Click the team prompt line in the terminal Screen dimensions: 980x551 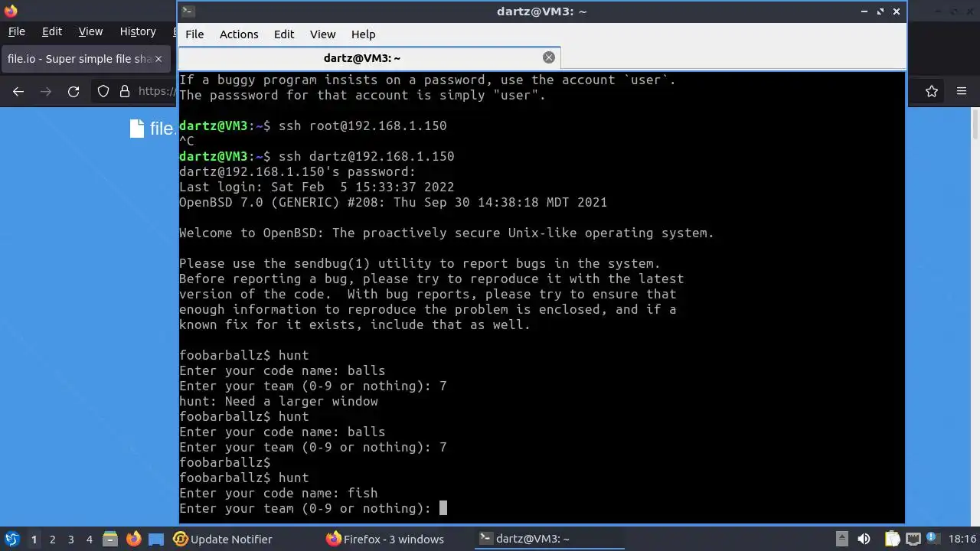coord(305,508)
